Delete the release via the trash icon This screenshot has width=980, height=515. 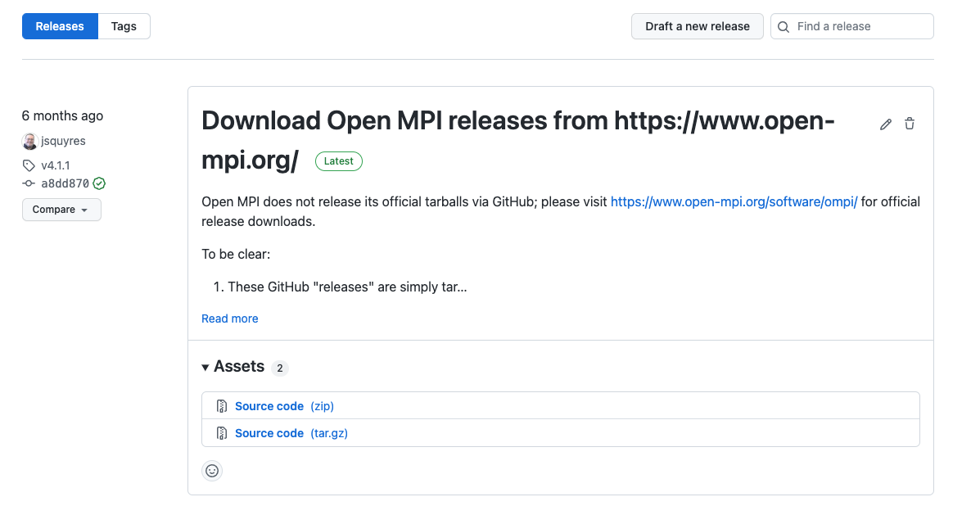click(909, 124)
